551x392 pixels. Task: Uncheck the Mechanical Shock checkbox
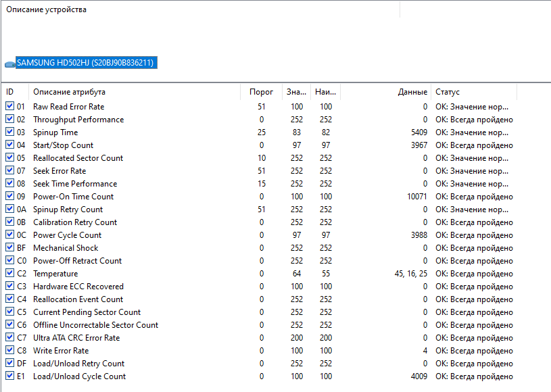[x=9, y=248]
